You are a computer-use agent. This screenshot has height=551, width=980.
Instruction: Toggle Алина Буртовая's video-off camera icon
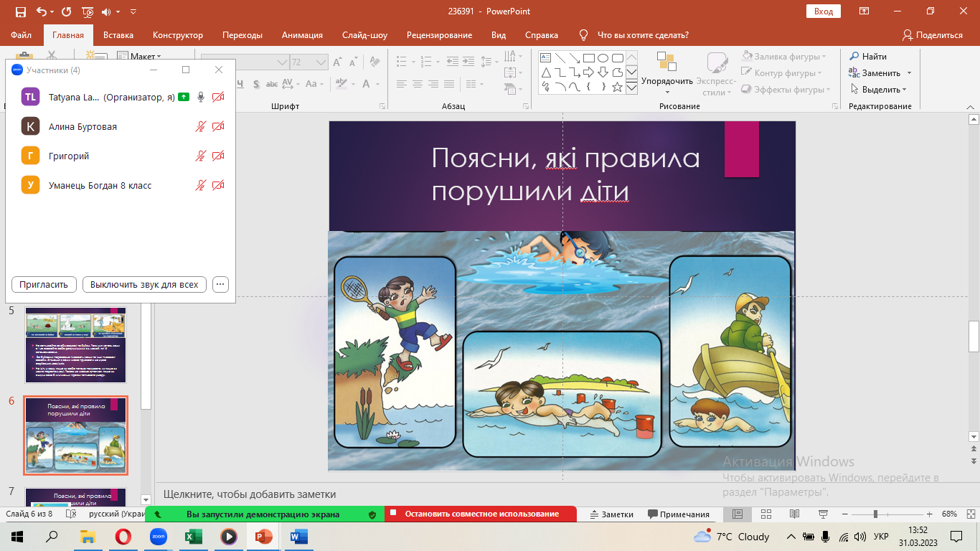[219, 126]
